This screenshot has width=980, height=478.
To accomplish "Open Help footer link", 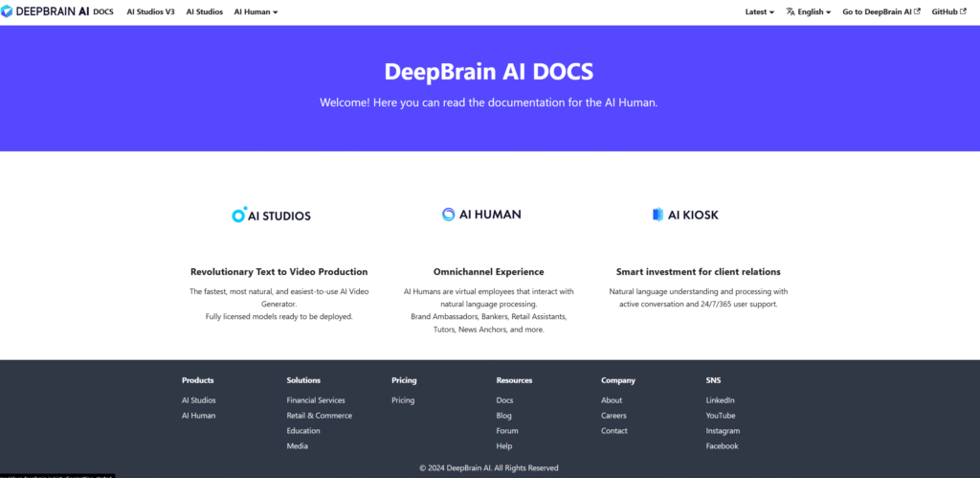I will coord(504,446).
